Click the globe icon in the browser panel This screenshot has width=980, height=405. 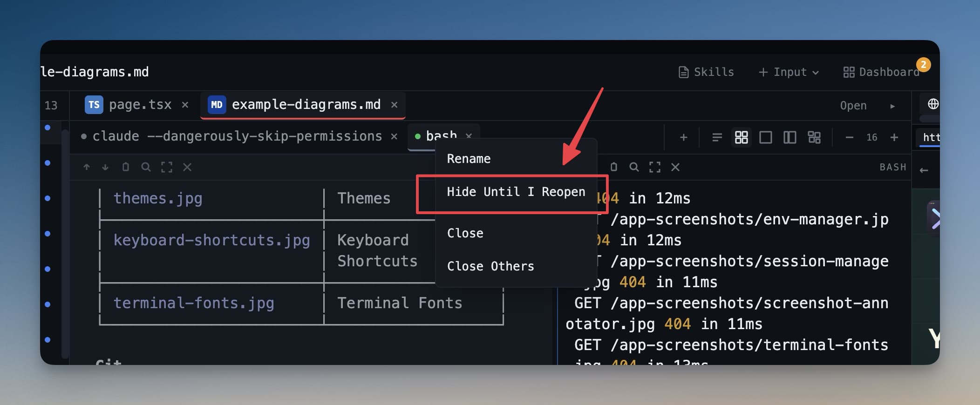(x=932, y=104)
